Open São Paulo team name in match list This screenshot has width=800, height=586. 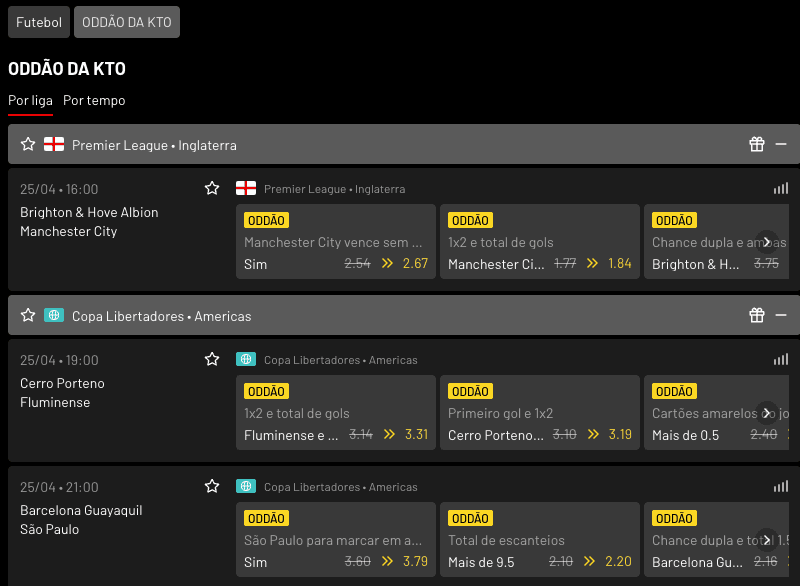click(x=49, y=529)
